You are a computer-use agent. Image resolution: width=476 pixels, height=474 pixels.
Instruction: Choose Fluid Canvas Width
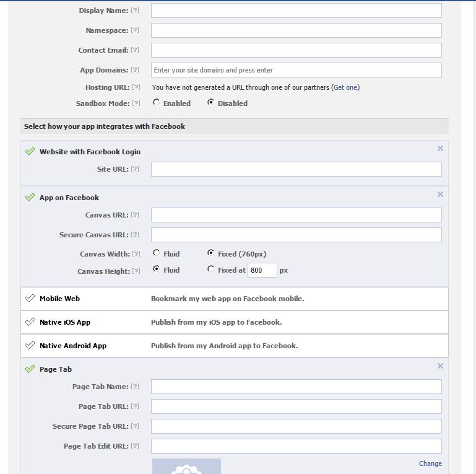click(x=157, y=253)
